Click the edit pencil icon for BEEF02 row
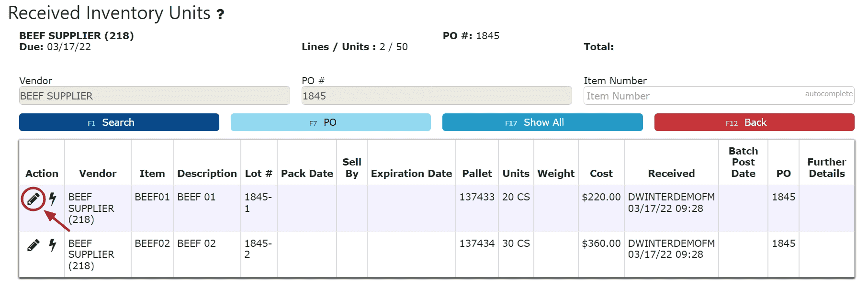Viewport: 868px width, 287px height. (33, 245)
